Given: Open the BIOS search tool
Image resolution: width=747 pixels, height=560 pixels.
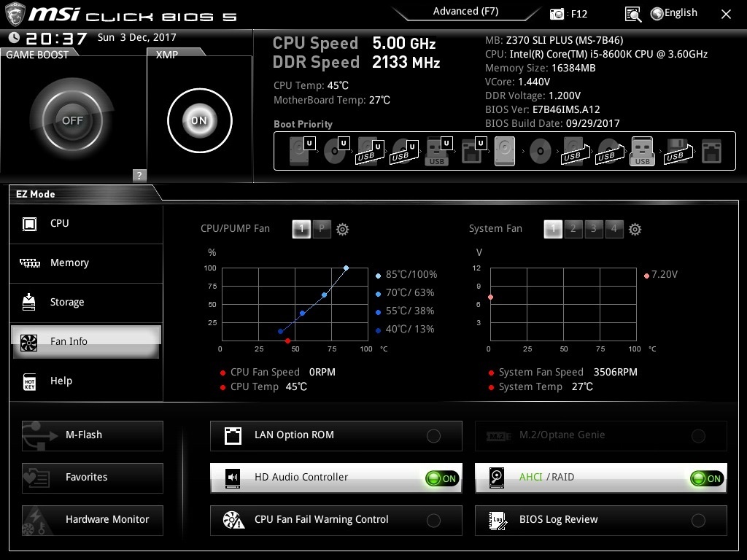Looking at the screenshot, I should [x=633, y=15].
